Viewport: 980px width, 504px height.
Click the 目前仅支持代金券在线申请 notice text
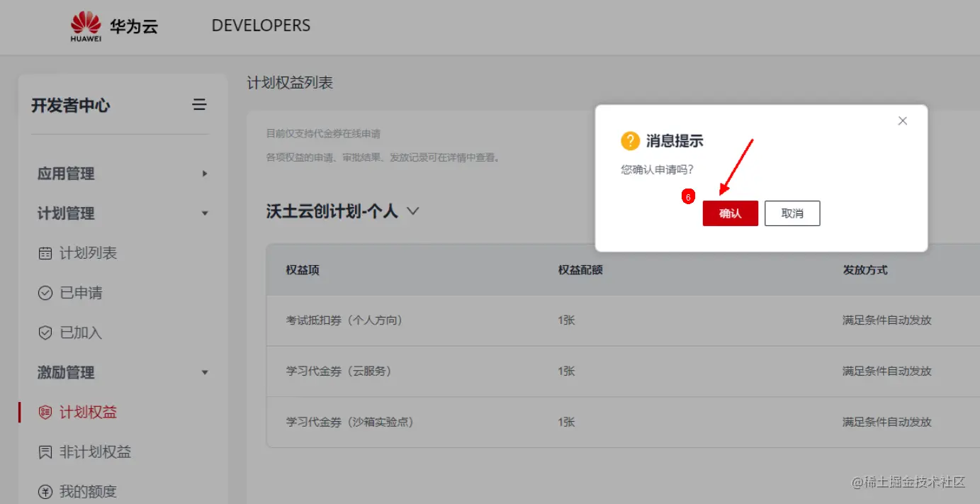[323, 133]
